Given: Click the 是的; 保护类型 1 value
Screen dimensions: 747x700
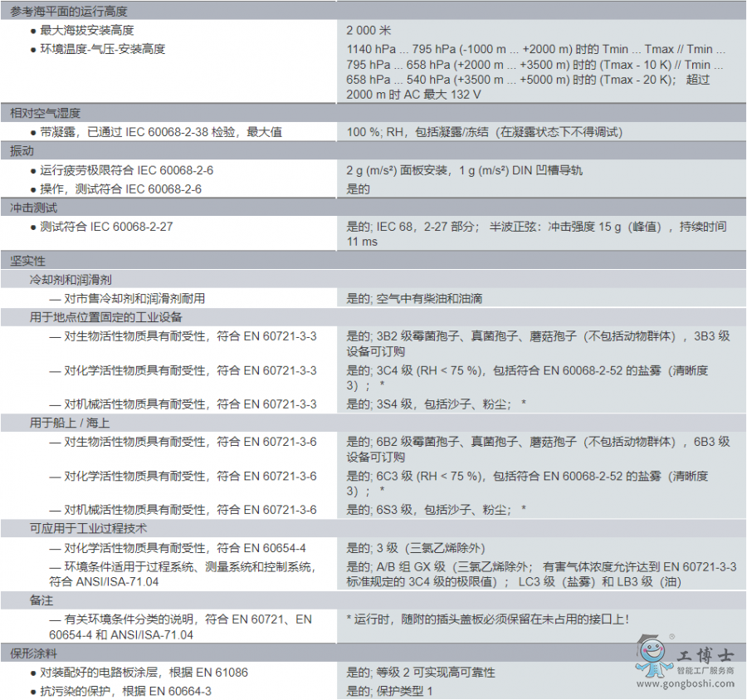Looking at the screenshot, I should (390, 691).
